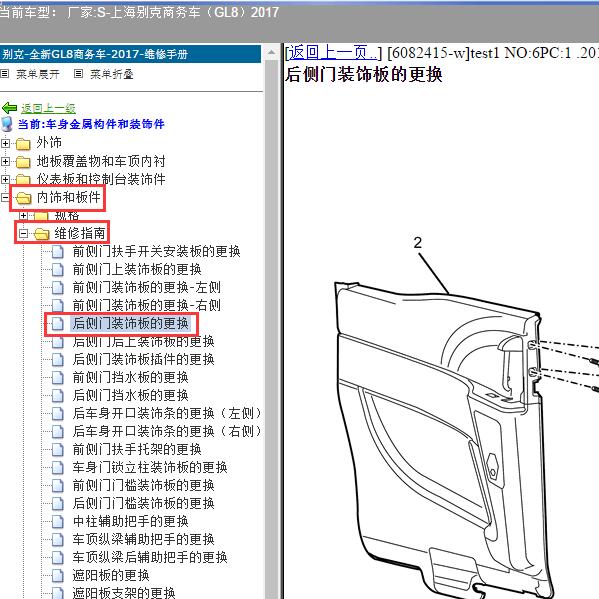Click page icon beside 前侧门扶手托架的更换

58,450
